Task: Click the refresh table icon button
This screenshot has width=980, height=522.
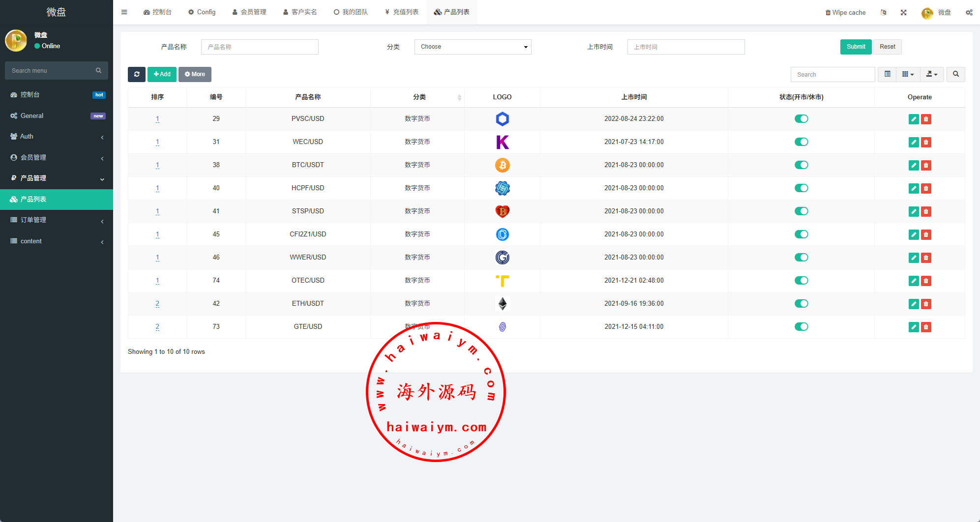Action: [x=137, y=74]
